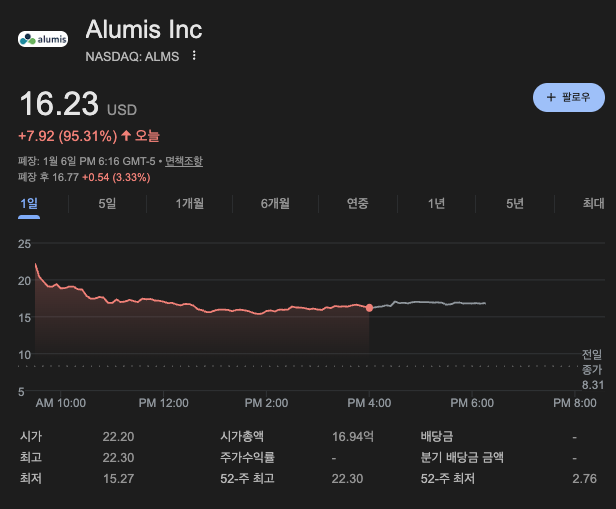Screen dimensions: 616x509
Task: Click the after-hours +0.54 (3.33%) change
Action: pos(116,178)
